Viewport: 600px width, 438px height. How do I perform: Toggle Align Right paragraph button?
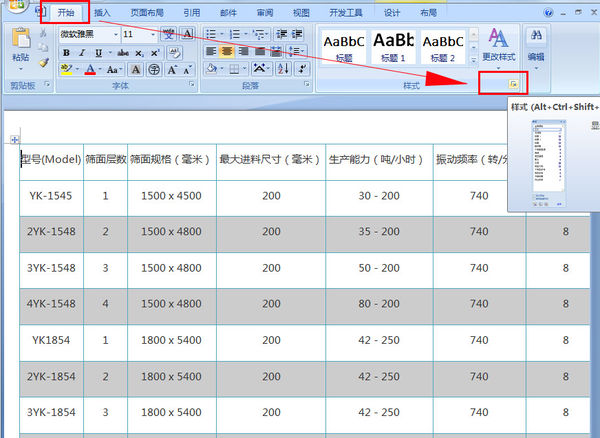coord(243,51)
